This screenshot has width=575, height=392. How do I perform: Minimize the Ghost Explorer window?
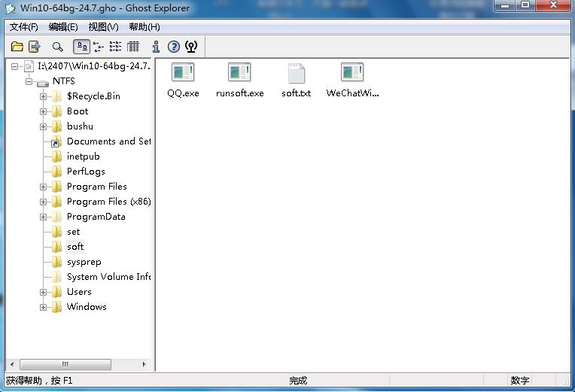[505, 5]
